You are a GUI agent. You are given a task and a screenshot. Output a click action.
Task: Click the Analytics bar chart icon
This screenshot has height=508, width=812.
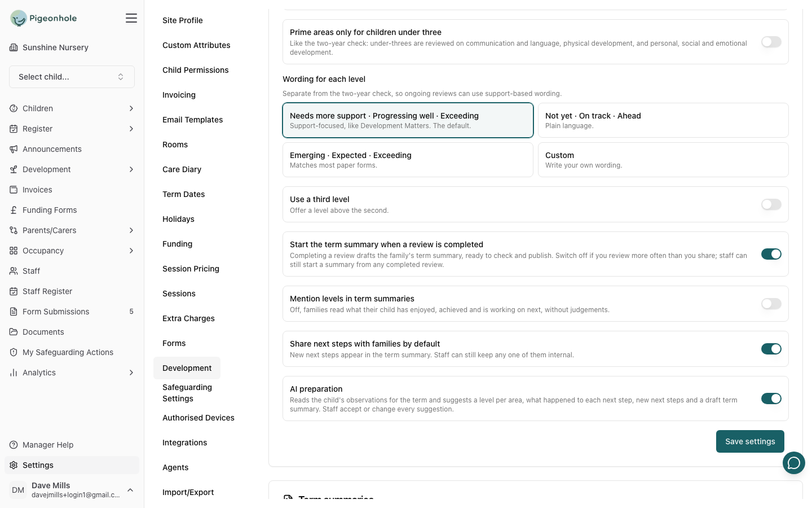tap(14, 373)
